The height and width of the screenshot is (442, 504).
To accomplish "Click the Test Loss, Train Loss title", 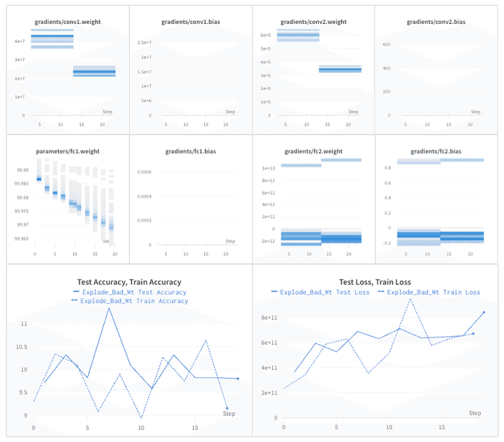I will pyautogui.click(x=375, y=282).
